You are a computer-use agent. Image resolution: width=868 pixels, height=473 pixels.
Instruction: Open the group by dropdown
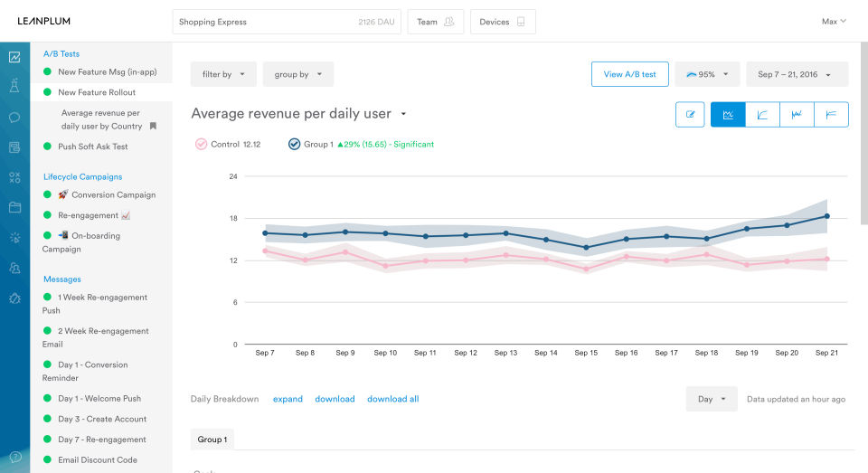[x=297, y=74]
